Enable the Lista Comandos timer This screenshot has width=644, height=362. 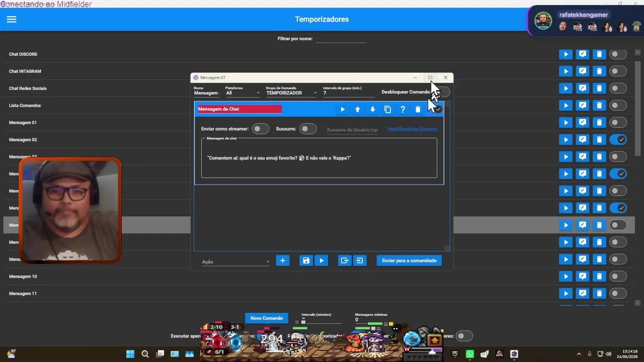[x=618, y=106]
